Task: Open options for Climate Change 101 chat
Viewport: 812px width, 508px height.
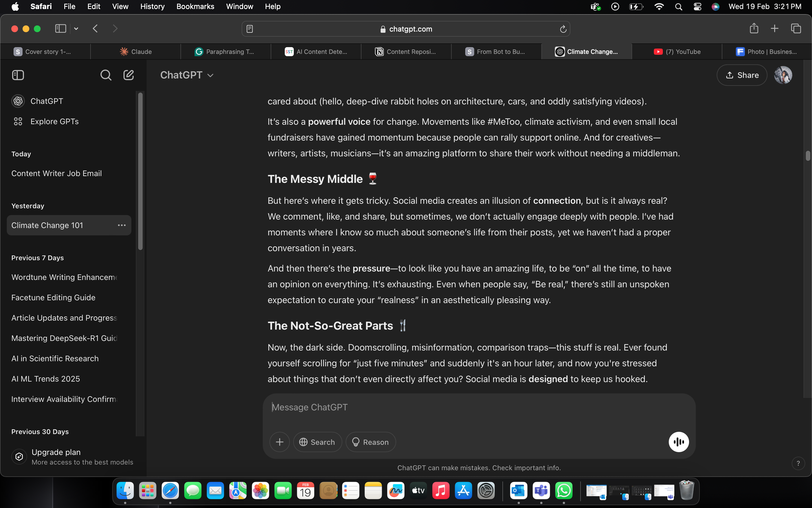Action: (x=122, y=225)
